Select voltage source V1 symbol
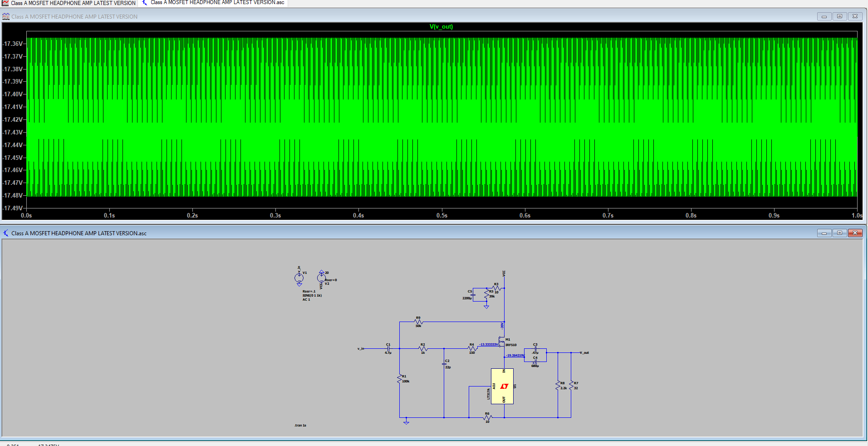 point(299,278)
